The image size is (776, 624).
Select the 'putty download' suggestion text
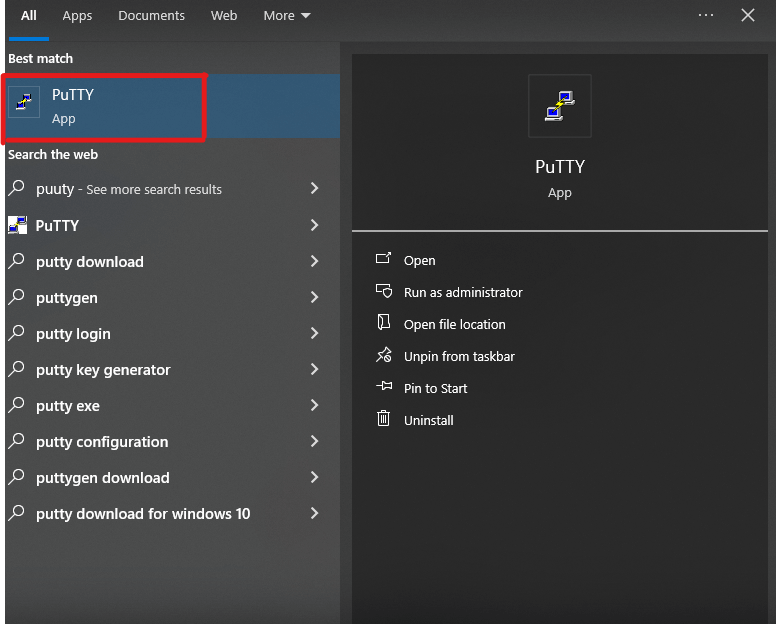[x=90, y=262]
